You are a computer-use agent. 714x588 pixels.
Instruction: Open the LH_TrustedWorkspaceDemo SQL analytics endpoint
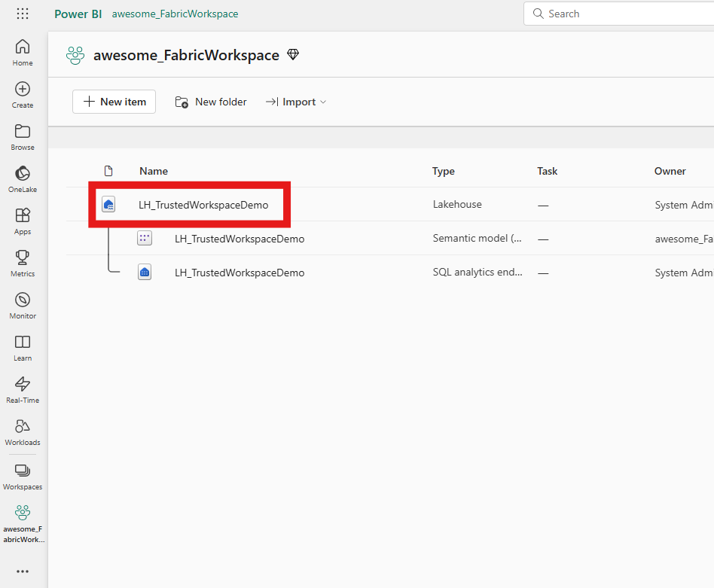240,273
